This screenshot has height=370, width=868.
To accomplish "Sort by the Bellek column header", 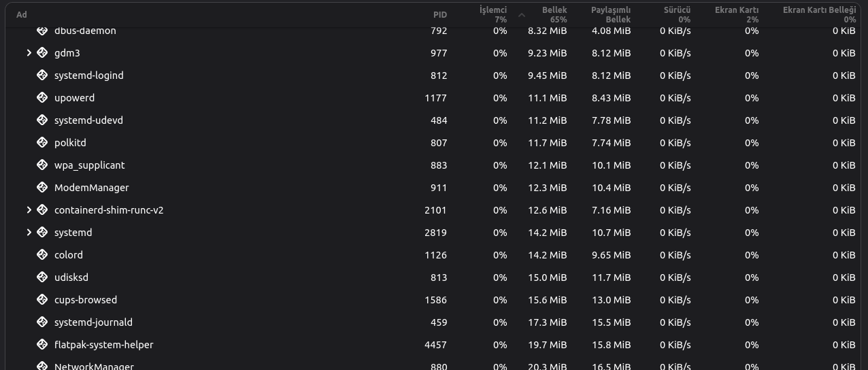I will 554,14.
